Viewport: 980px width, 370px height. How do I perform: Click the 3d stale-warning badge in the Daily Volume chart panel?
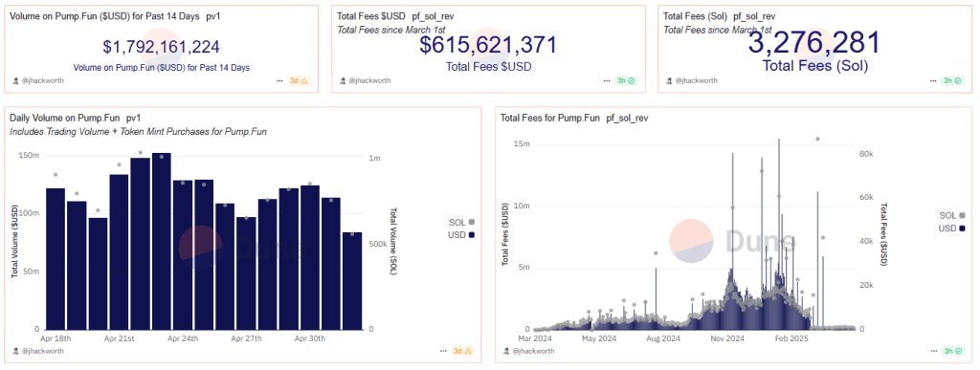coord(462,351)
